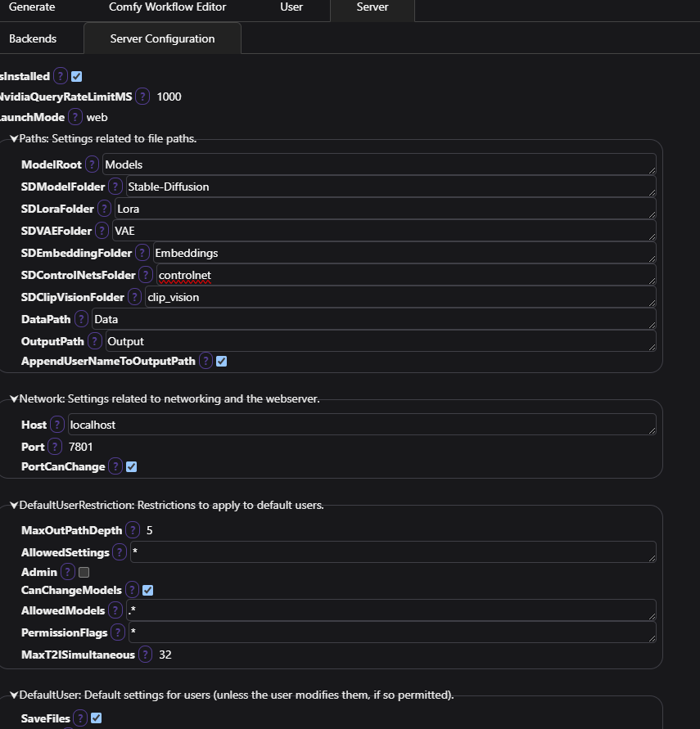View help for MaxOutPathDepth
The width and height of the screenshot is (700, 729).
click(x=133, y=529)
